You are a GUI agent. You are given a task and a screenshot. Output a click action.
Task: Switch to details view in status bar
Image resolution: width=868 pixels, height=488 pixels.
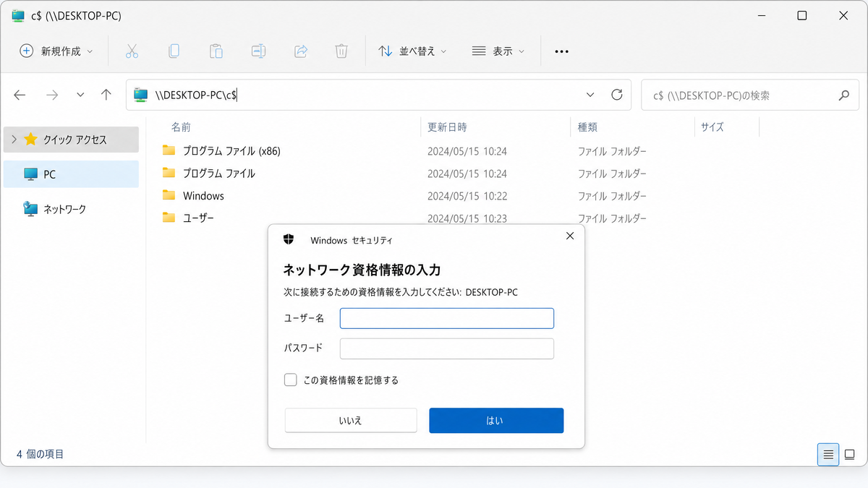[x=828, y=455]
